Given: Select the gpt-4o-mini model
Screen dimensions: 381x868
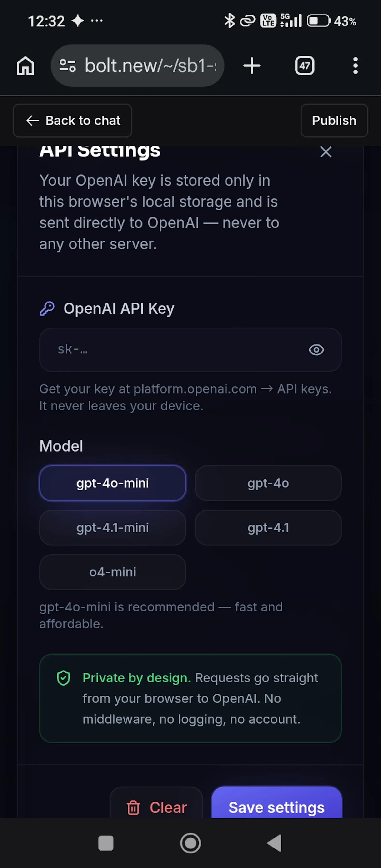Looking at the screenshot, I should (x=113, y=483).
